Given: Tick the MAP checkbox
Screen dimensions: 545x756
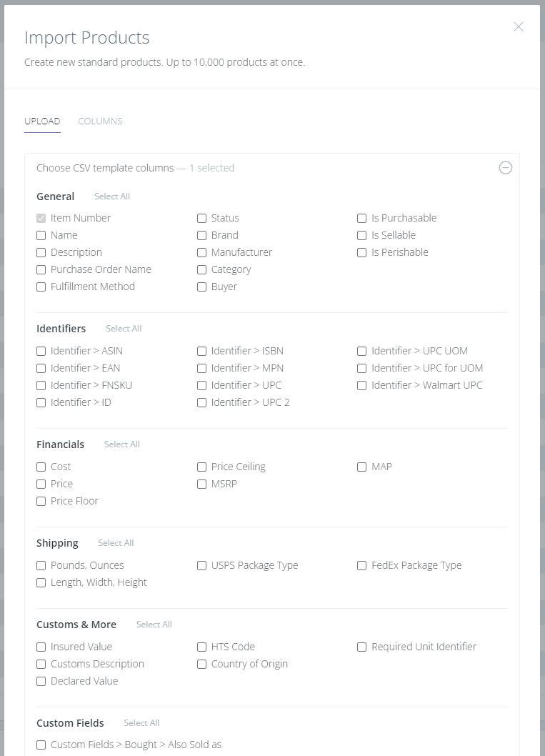Looking at the screenshot, I should click(362, 467).
